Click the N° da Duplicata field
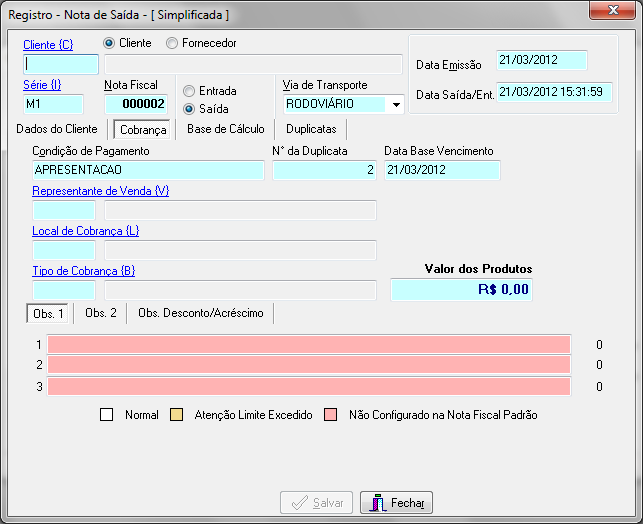 pyautogui.click(x=324, y=170)
